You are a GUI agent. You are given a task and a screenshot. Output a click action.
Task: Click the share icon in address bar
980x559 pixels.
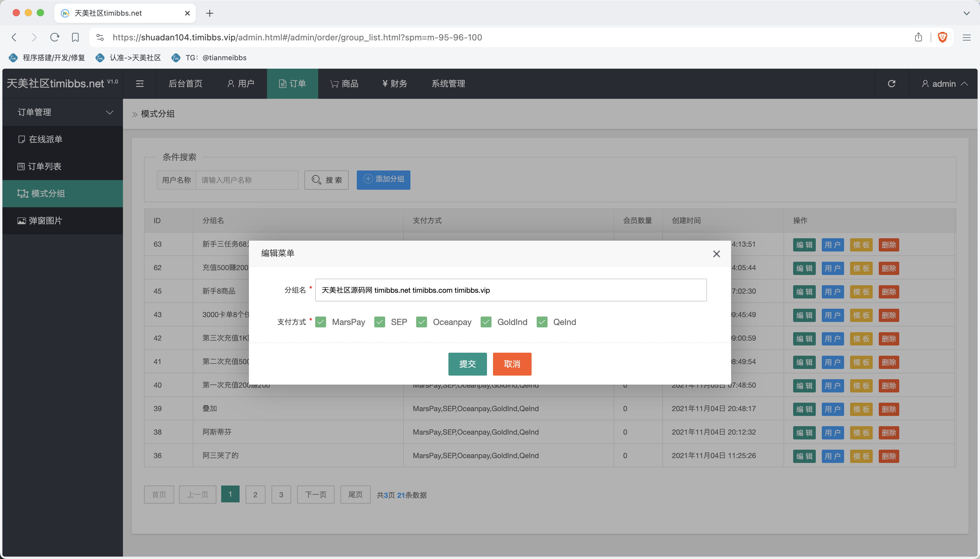(918, 37)
